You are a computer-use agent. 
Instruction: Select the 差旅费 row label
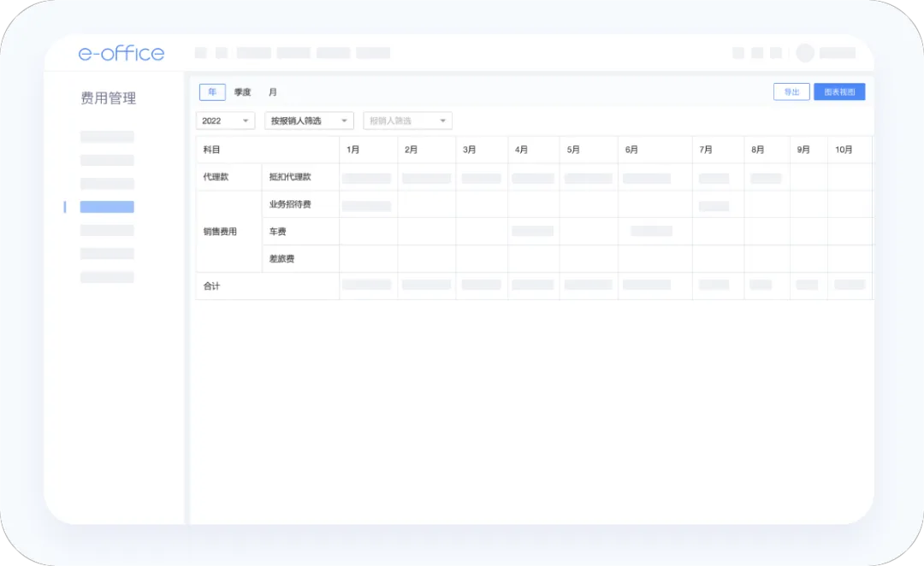(x=281, y=259)
